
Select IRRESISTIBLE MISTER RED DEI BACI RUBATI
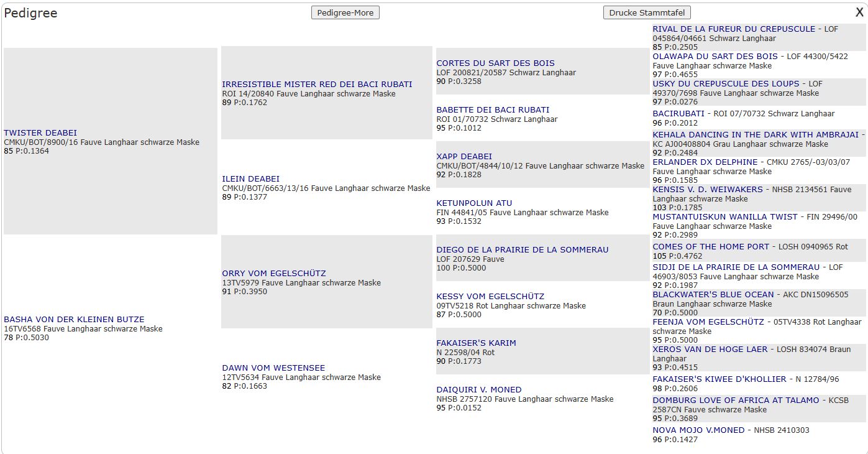click(317, 84)
